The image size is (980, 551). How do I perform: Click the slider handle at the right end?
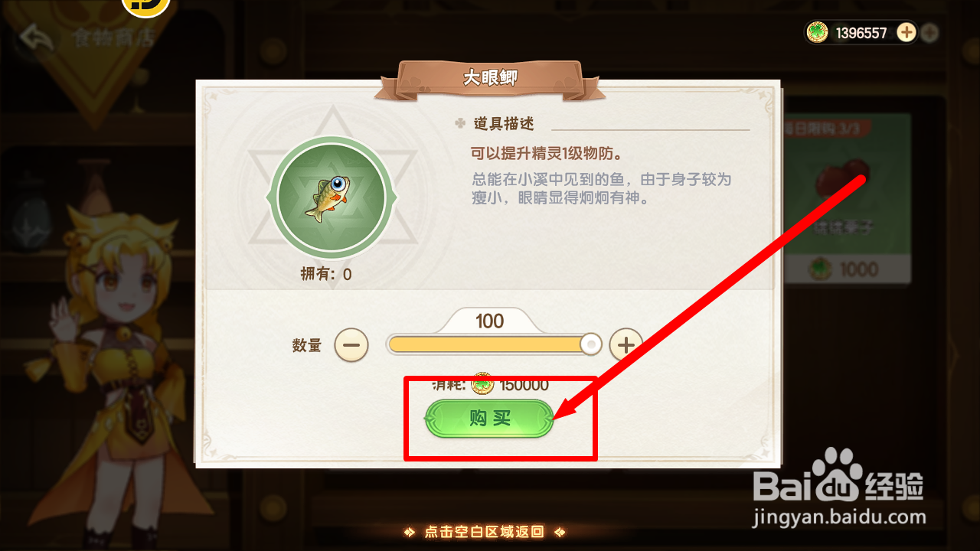click(x=590, y=344)
